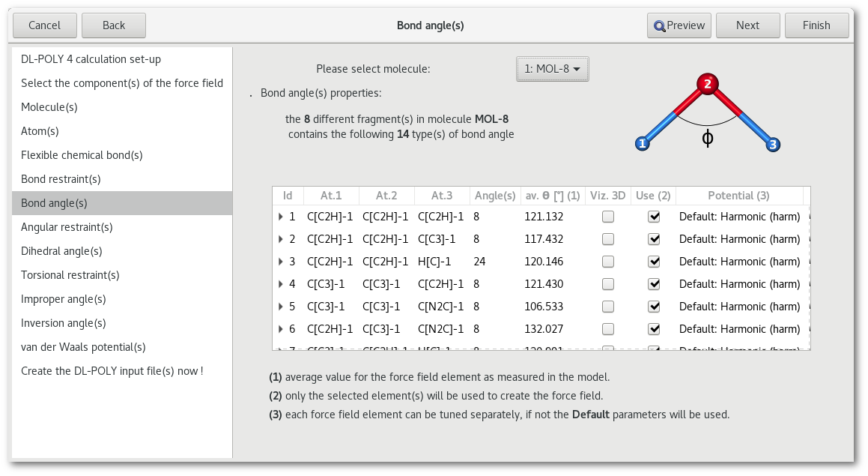Enable Viz. 3D for bond angle 1

(x=608, y=217)
